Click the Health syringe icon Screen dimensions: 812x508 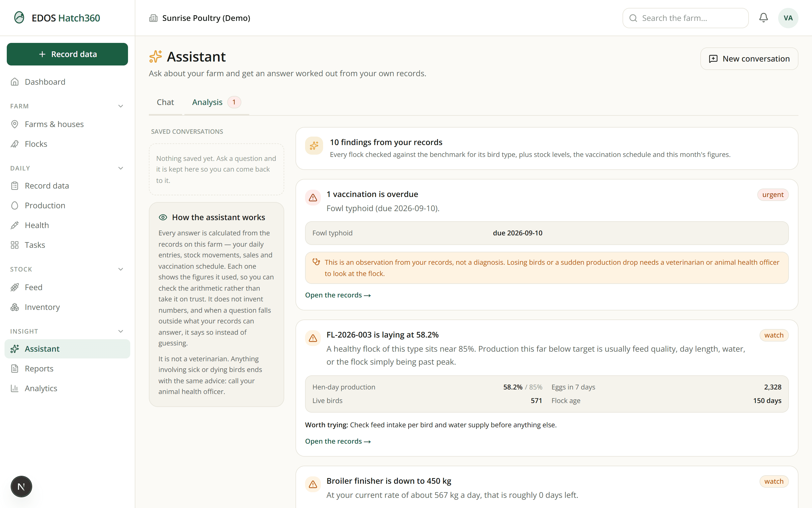pos(15,225)
